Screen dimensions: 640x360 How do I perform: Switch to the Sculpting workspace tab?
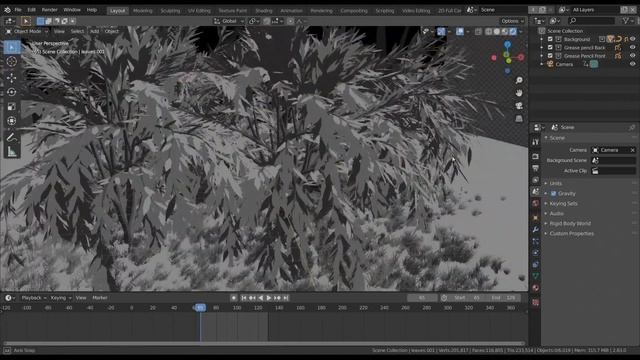coord(170,11)
